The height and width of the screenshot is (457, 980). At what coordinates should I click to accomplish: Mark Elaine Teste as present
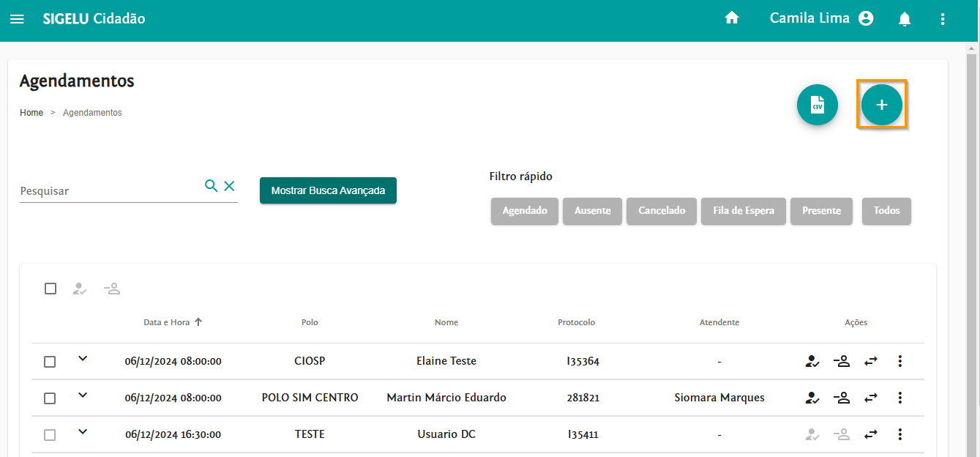(x=812, y=361)
